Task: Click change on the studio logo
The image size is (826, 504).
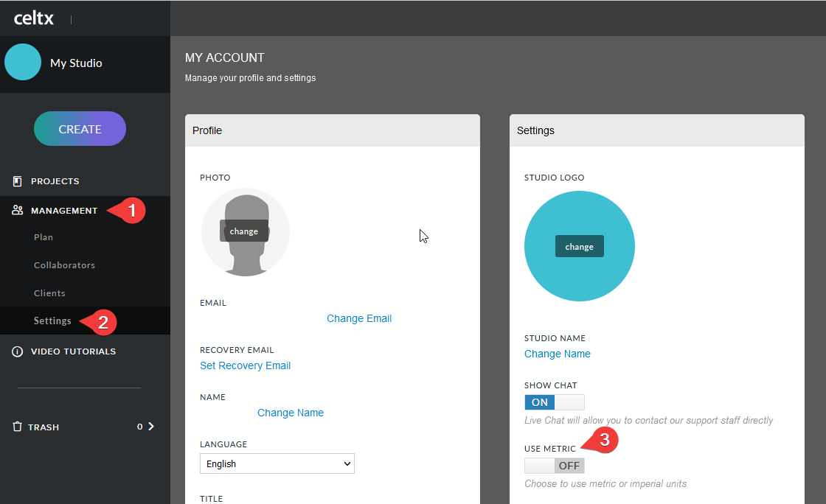Action: point(580,246)
